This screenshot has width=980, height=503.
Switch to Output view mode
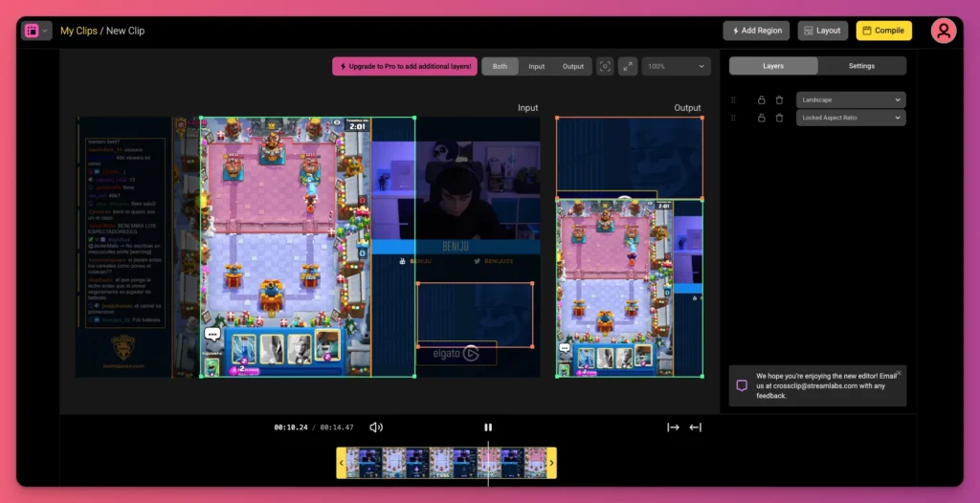(572, 66)
